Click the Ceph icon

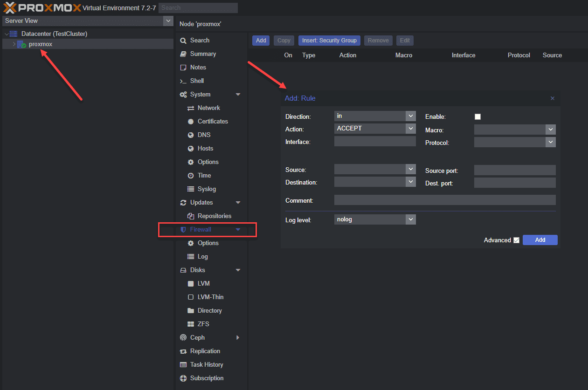pyautogui.click(x=183, y=338)
